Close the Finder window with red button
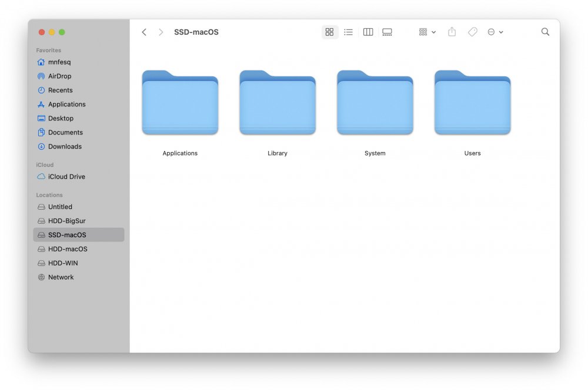 click(x=42, y=32)
